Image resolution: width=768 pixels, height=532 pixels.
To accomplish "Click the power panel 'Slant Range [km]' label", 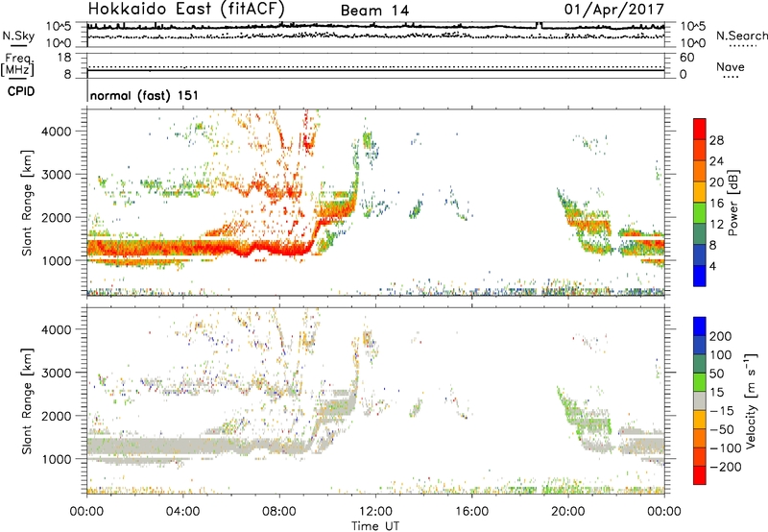I will pyautogui.click(x=27, y=203).
